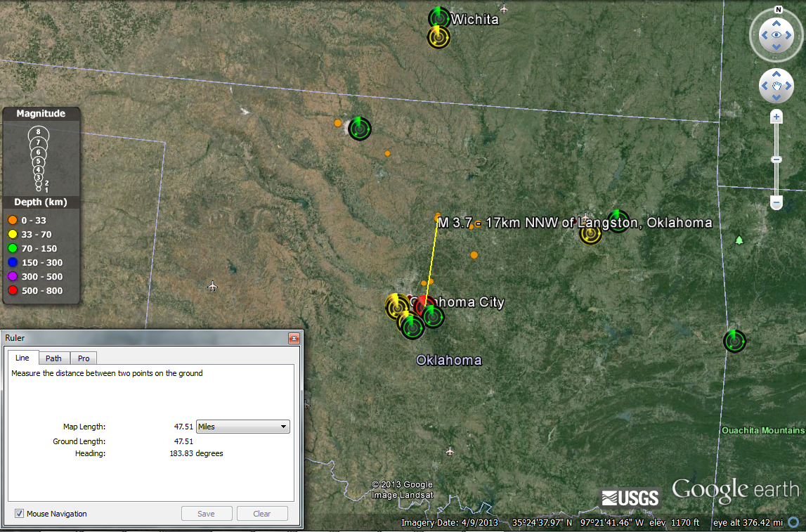Click the green tree park icon

[739, 240]
